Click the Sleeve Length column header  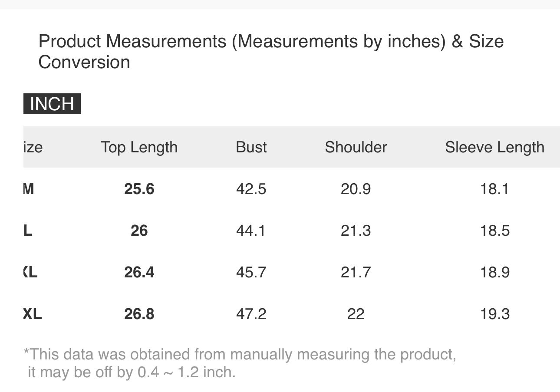(494, 147)
